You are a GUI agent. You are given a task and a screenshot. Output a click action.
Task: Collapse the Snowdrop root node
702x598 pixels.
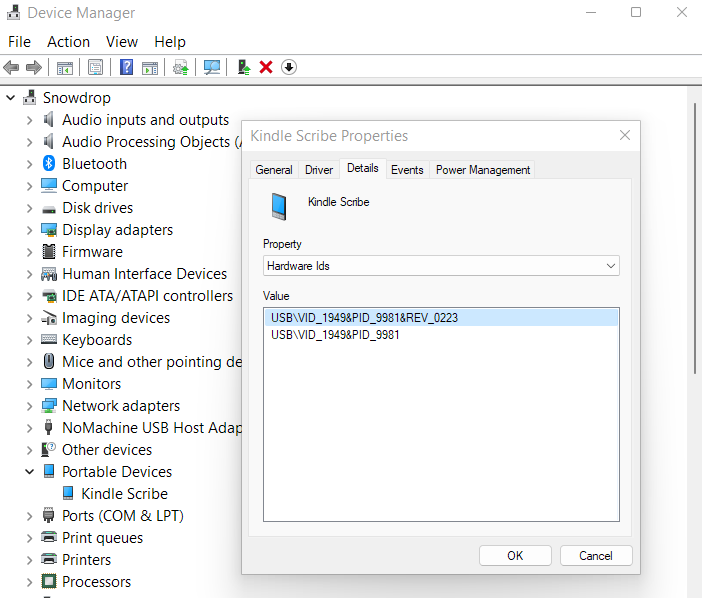[x=11, y=98]
